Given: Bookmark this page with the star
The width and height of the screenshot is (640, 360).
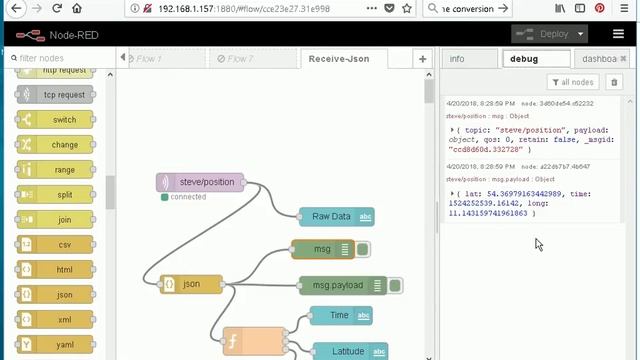Looking at the screenshot, I should tap(407, 9).
